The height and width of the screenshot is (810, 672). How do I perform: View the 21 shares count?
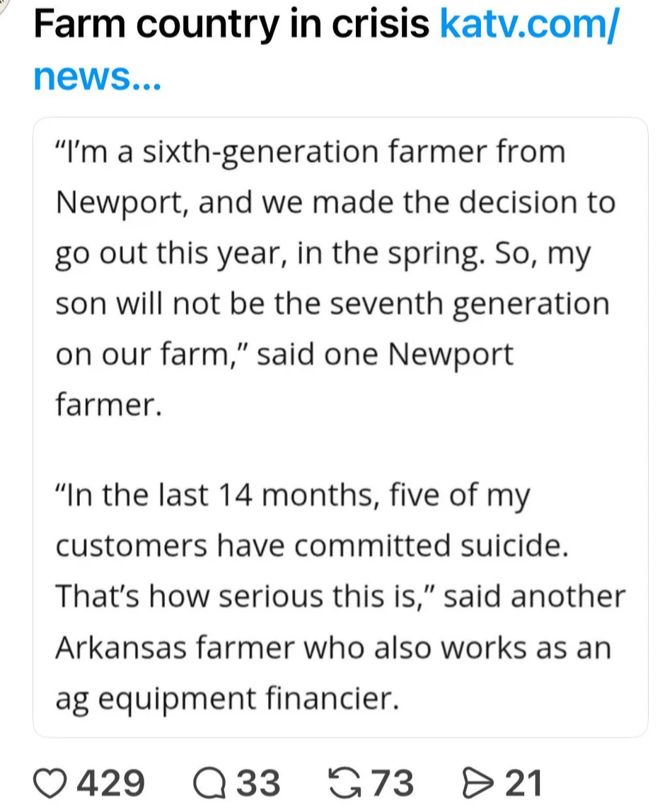pos(523,783)
